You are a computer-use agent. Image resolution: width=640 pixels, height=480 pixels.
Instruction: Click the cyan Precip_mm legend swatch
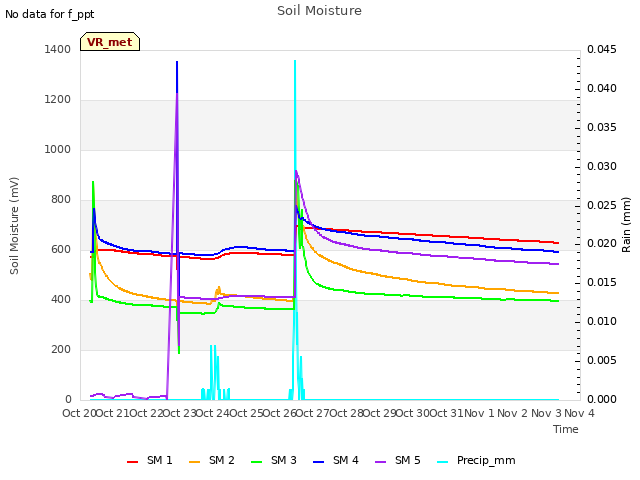(443, 462)
